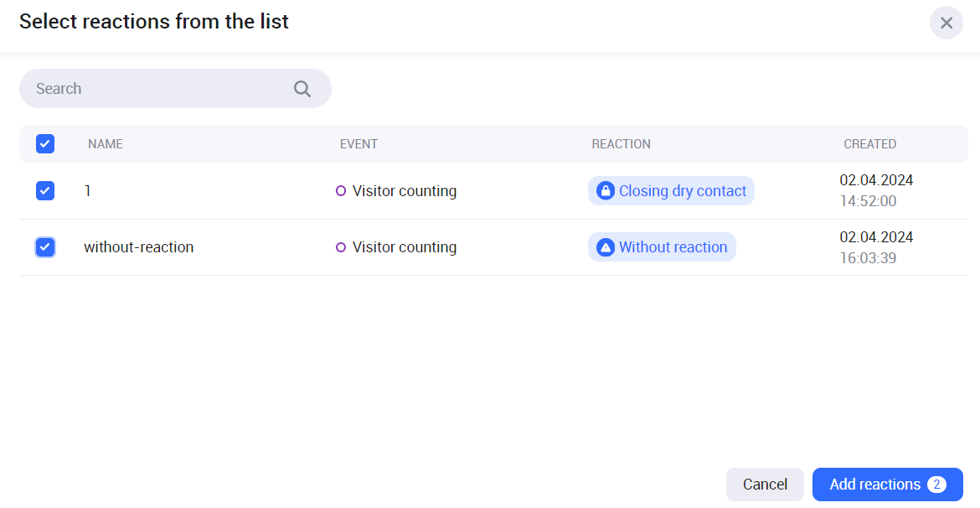This screenshot has height=508, width=980.
Task: Sort by the EVENT column header
Action: [358, 144]
